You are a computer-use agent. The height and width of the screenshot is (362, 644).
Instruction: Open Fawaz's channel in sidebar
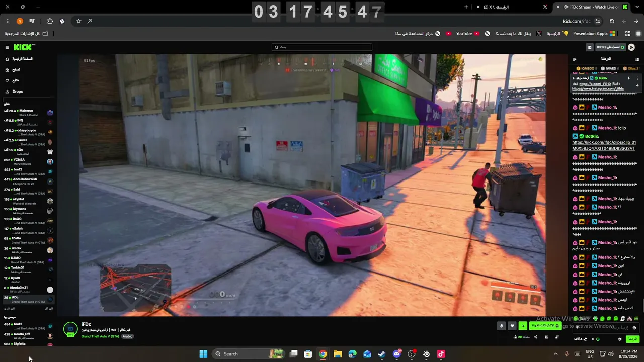28,142
